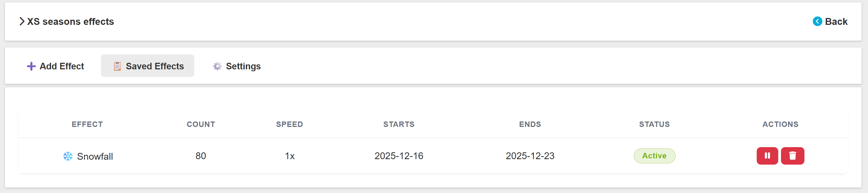Click the purple plus Add Effect icon
Screen dimensions: 868x193
pos(31,66)
